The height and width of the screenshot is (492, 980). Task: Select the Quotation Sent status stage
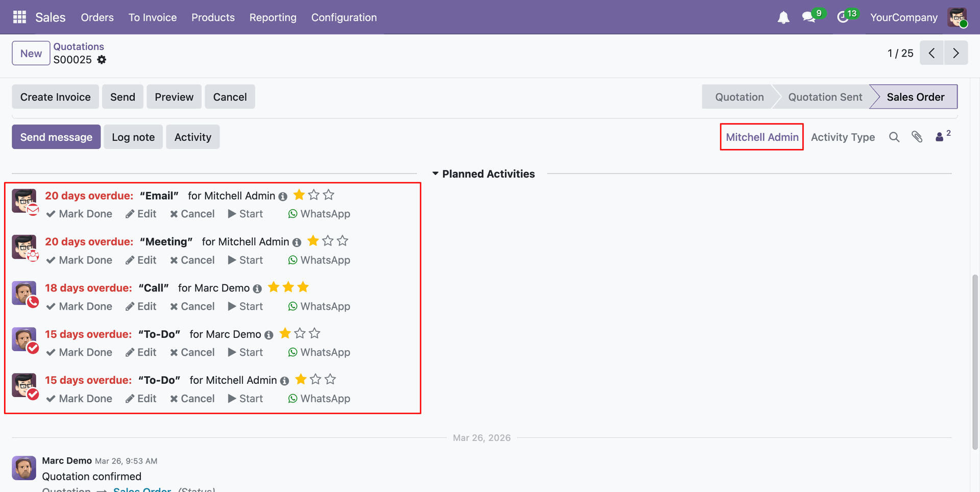click(824, 97)
